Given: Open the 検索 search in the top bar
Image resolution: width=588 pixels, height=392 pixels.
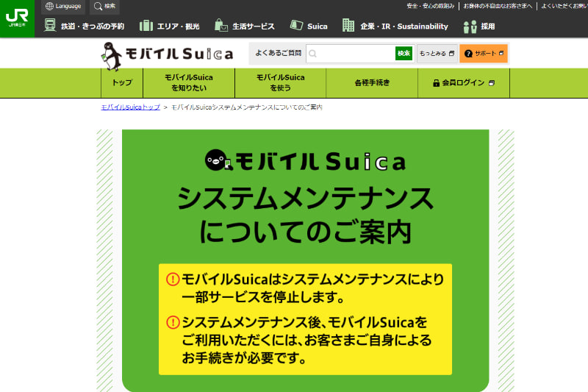Looking at the screenshot, I should 105,7.
